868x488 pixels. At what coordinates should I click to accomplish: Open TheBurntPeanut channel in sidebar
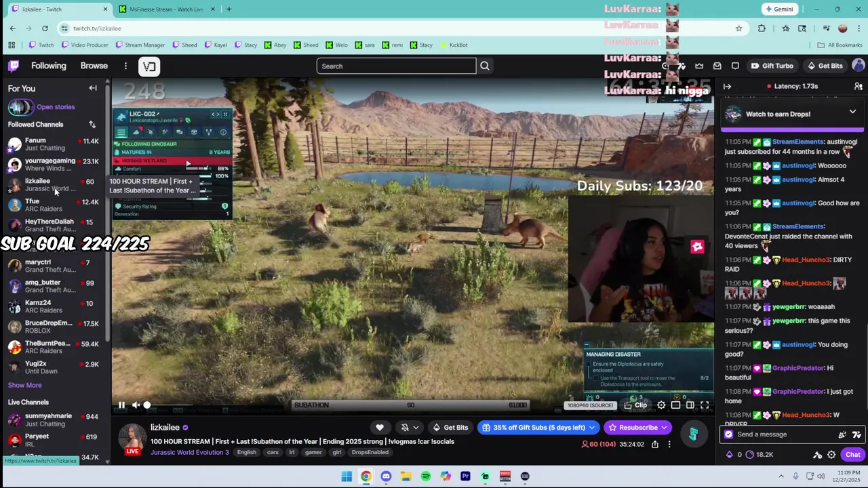pos(54,347)
